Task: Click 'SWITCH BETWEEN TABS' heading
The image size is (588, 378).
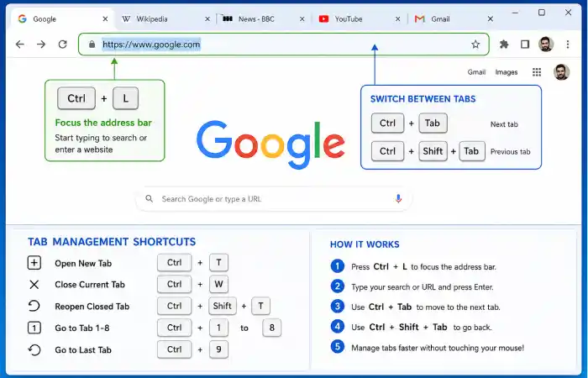Action: 423,99
